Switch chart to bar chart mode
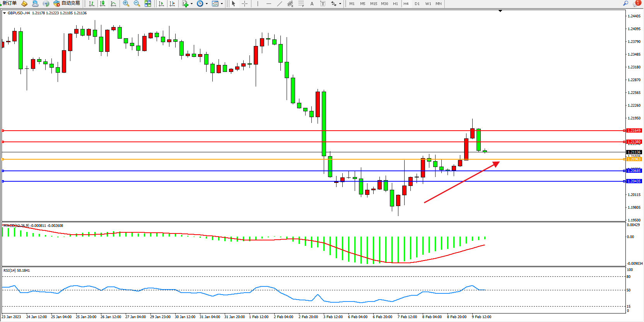The image size is (644, 322). [x=92, y=3]
